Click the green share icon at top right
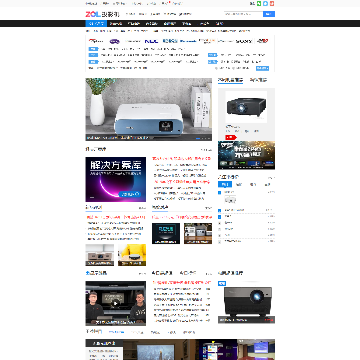The height and width of the screenshot is (360, 360). (x=259, y=4)
